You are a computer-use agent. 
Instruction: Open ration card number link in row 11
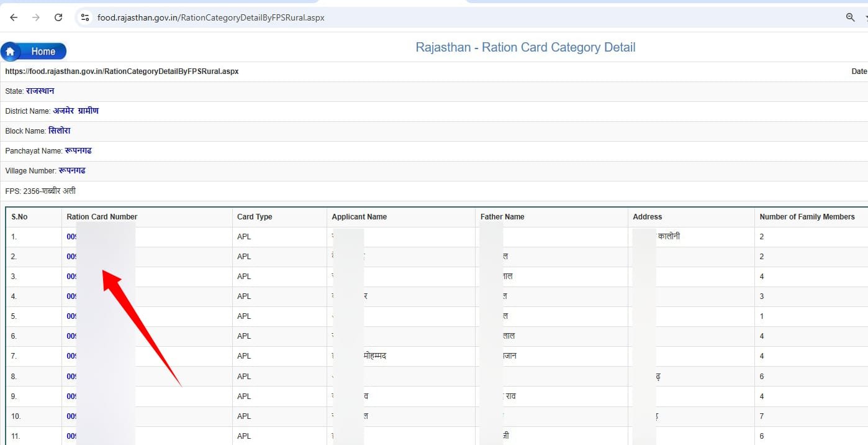(71, 436)
